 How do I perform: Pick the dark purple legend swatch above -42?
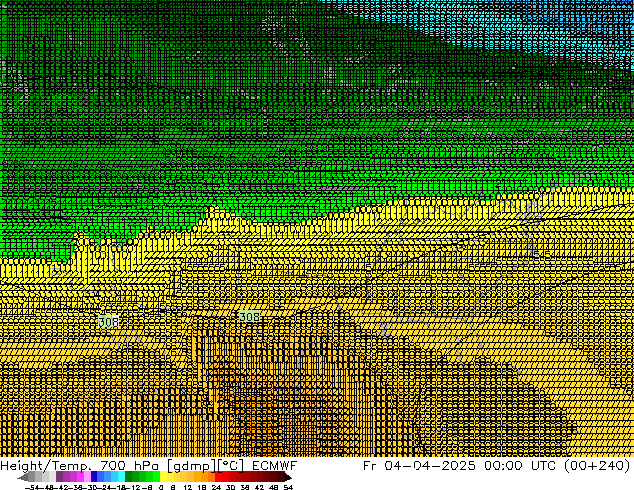59,477
